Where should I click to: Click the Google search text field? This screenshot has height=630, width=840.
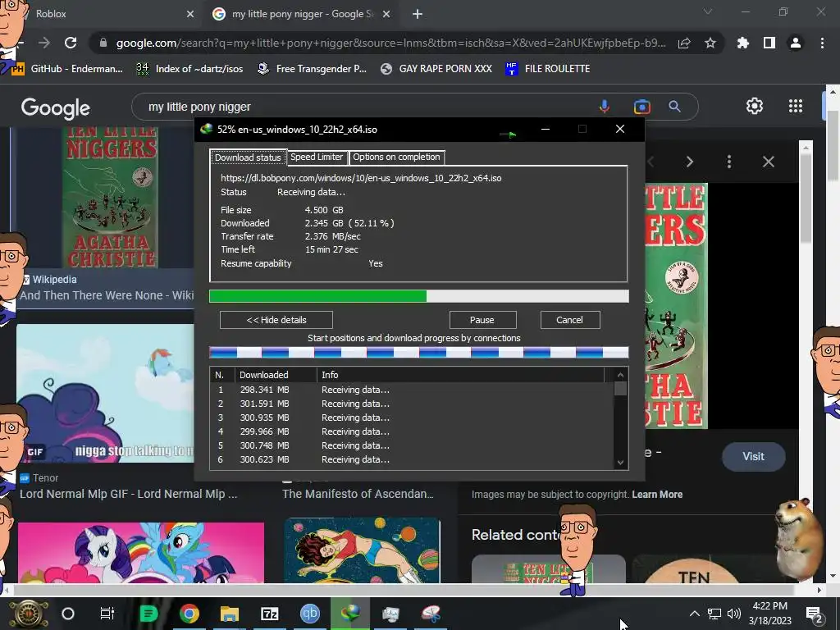pos(370,107)
